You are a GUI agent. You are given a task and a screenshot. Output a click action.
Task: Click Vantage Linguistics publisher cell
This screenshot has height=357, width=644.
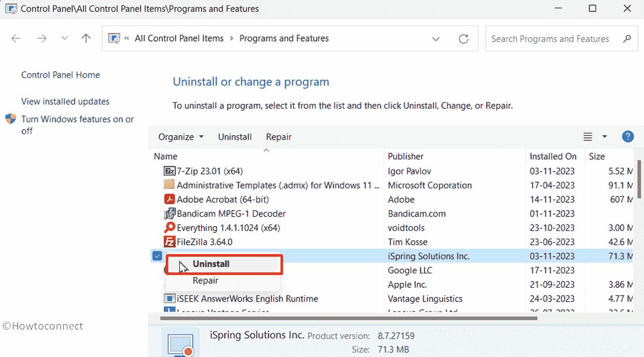coord(425,299)
